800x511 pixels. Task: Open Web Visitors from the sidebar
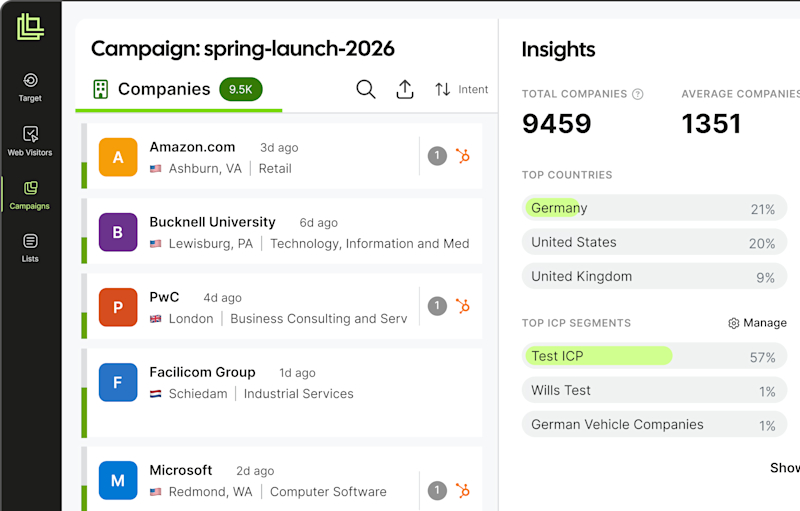click(x=30, y=141)
